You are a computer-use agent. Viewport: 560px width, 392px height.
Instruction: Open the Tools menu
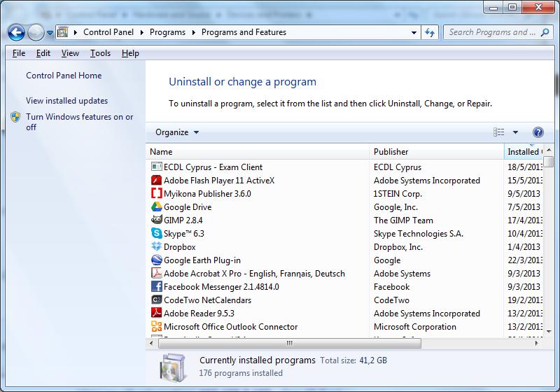[100, 53]
